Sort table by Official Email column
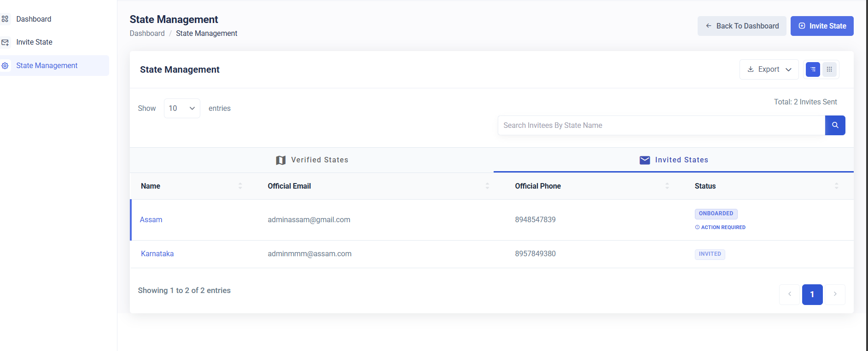868x351 pixels. 487,186
